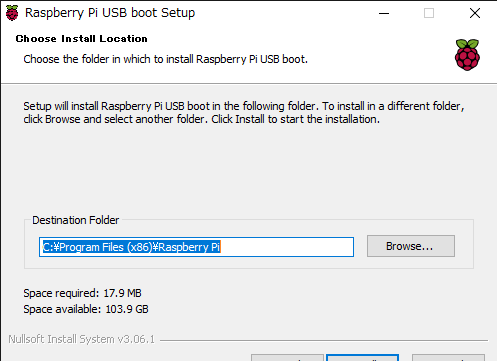Click the window title 'Raspberry Pi USB boot Setup'
This screenshot has width=497, height=361.
point(110,13)
